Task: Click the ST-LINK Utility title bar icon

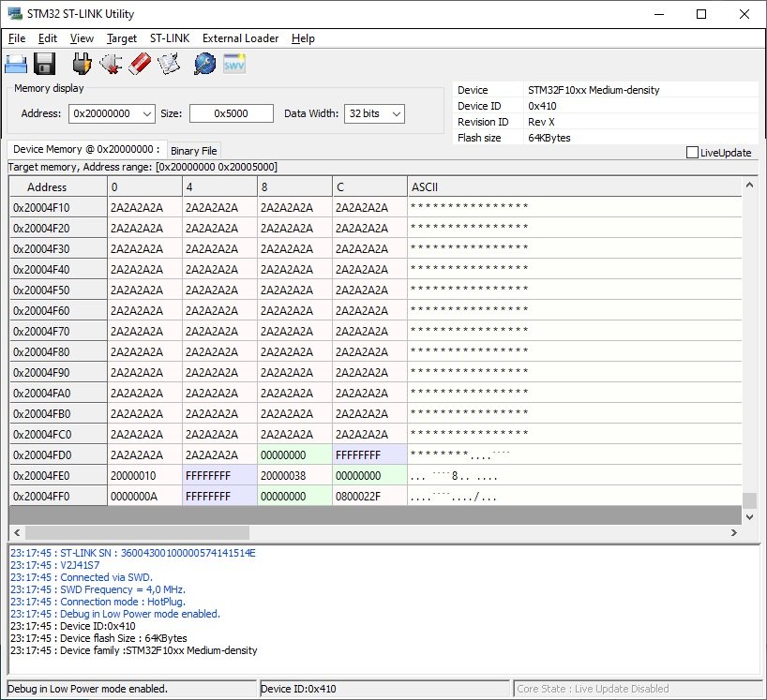Action: coord(15,14)
